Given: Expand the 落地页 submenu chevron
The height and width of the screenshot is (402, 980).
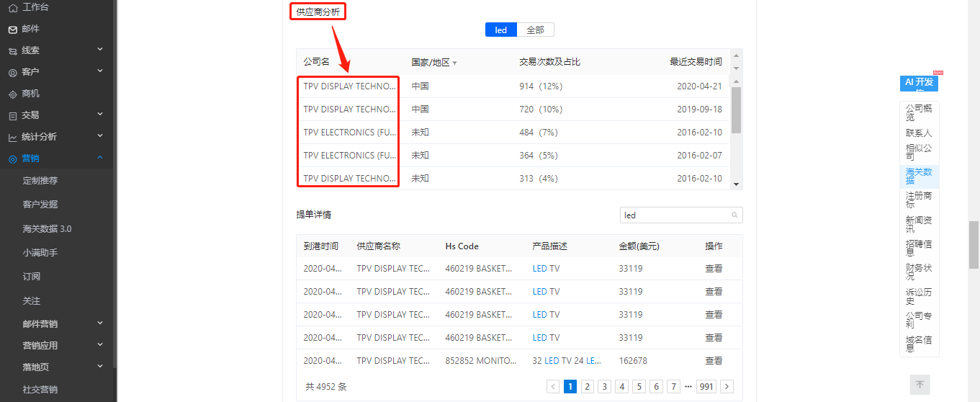Looking at the screenshot, I should 100,367.
